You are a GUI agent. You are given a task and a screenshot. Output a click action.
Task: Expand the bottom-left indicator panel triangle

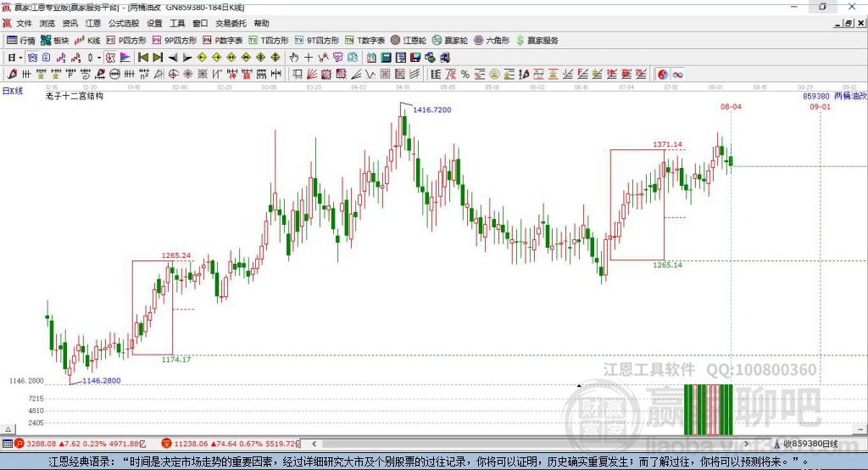pos(8,429)
